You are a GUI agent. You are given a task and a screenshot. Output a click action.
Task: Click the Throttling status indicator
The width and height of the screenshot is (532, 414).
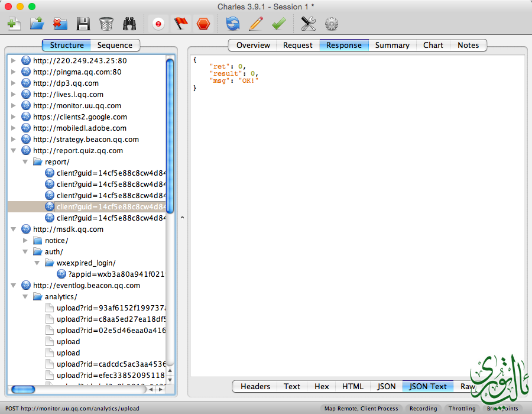coord(462,409)
